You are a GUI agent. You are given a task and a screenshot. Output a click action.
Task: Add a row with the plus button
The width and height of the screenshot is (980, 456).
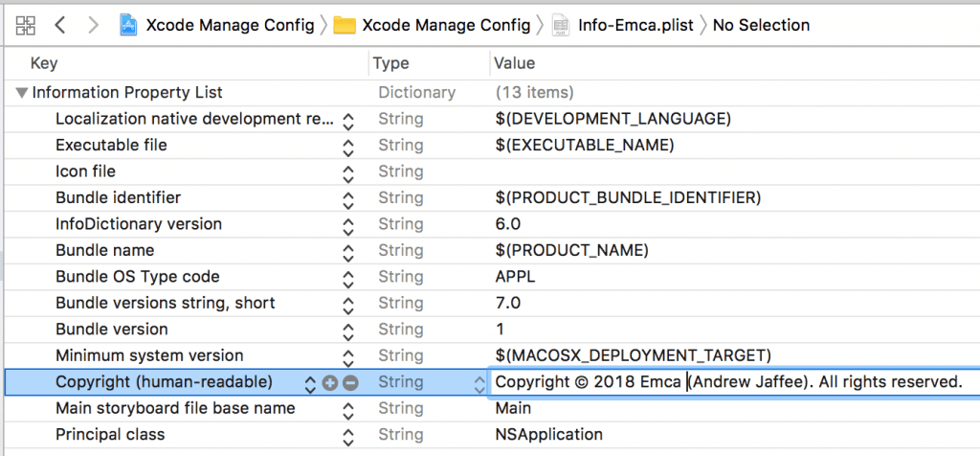point(330,382)
